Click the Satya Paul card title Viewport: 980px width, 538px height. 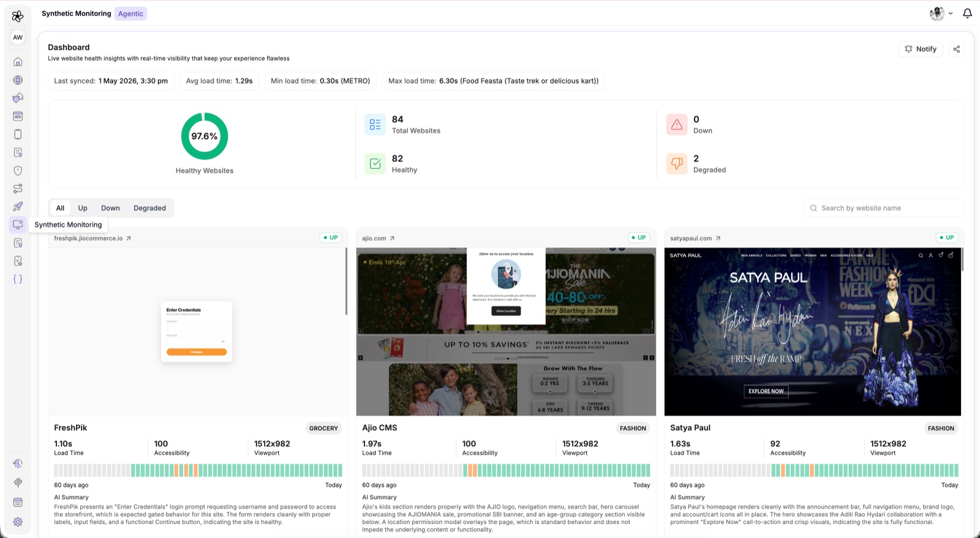pos(690,428)
